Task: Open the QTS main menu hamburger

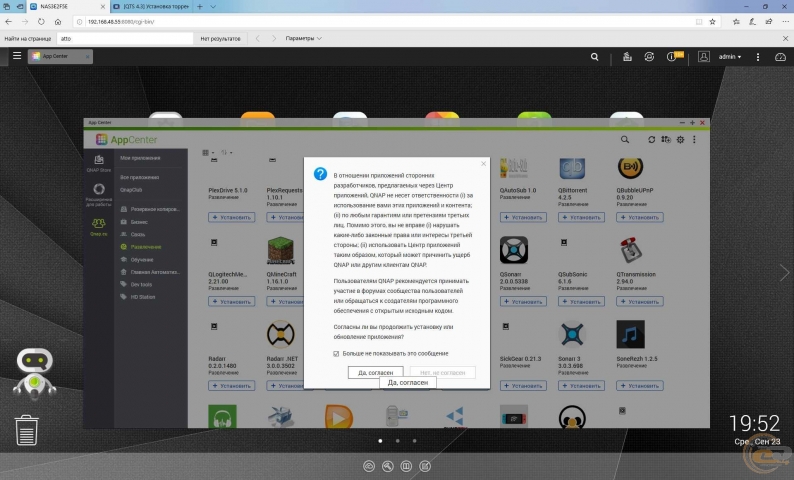Action: [x=17, y=56]
